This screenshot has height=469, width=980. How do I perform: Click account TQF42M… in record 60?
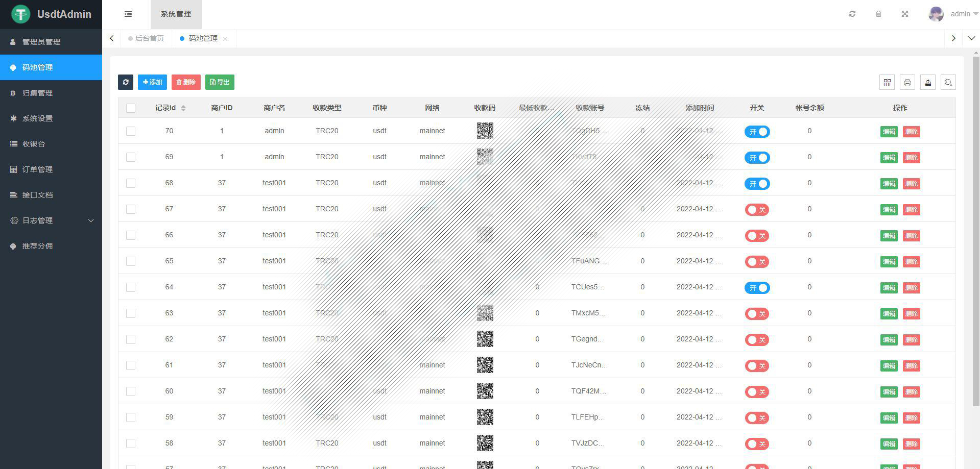pos(589,391)
